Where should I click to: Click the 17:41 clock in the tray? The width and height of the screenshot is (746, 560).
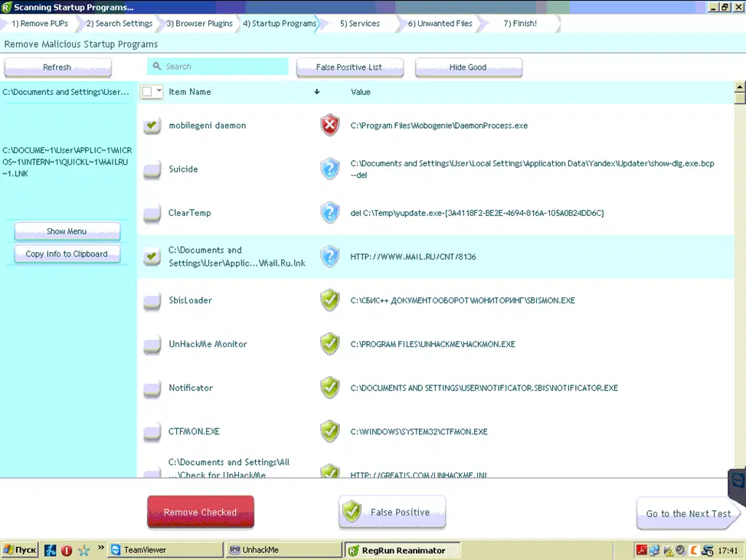coord(728,551)
